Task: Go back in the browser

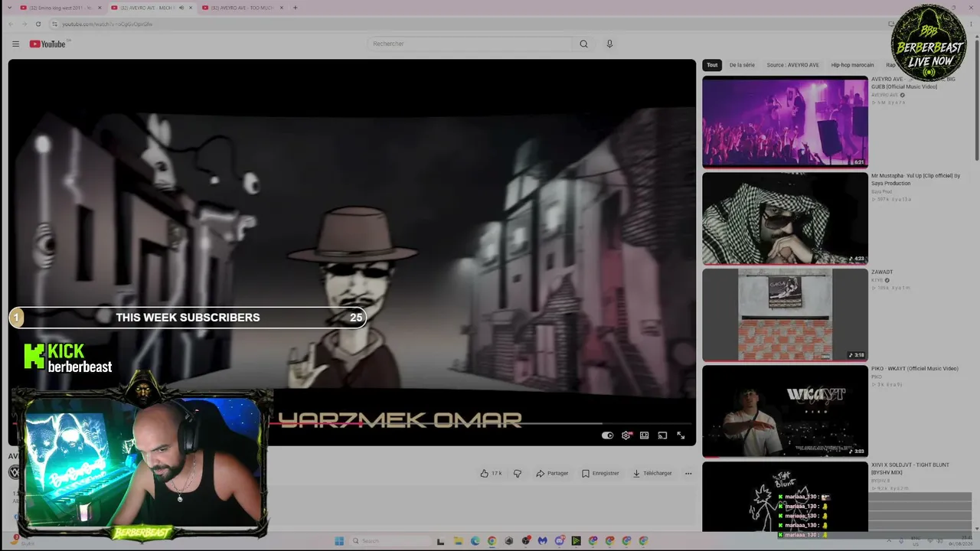Action: (10, 24)
